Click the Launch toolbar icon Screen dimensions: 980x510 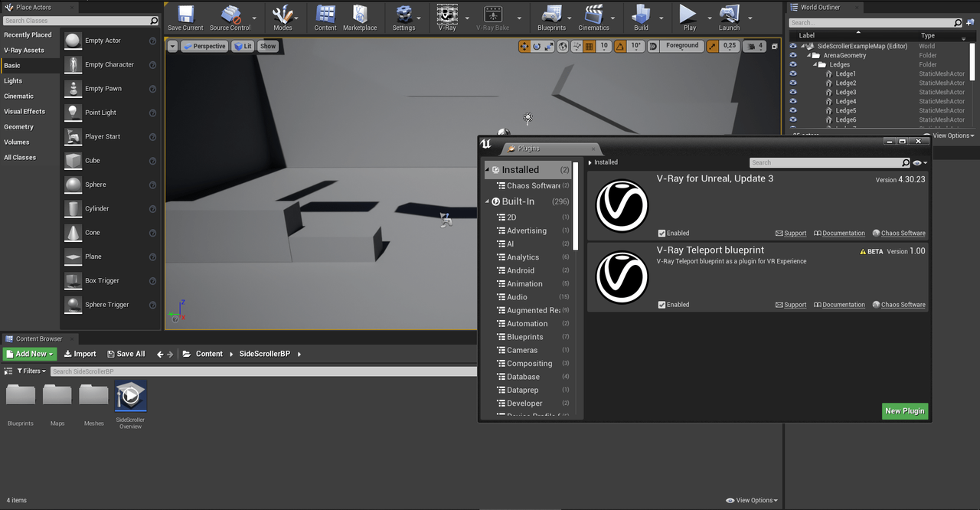(x=729, y=15)
